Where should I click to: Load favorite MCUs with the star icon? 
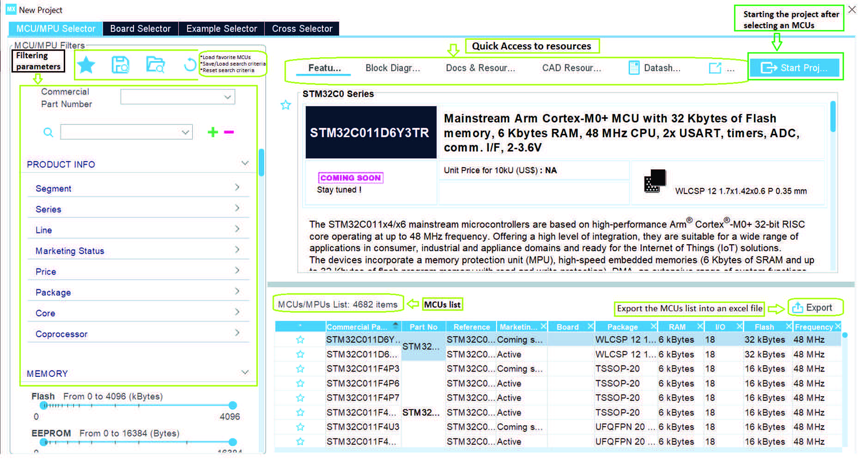[86, 65]
